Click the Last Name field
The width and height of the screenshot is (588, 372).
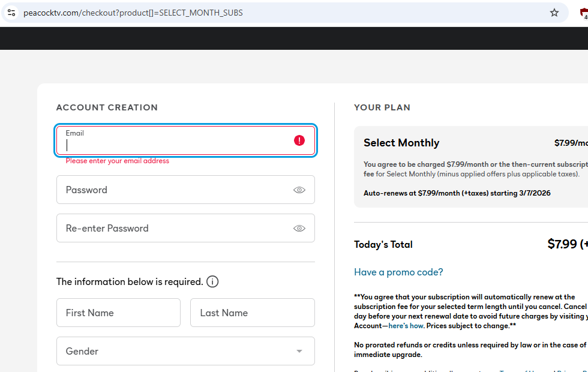click(x=253, y=313)
